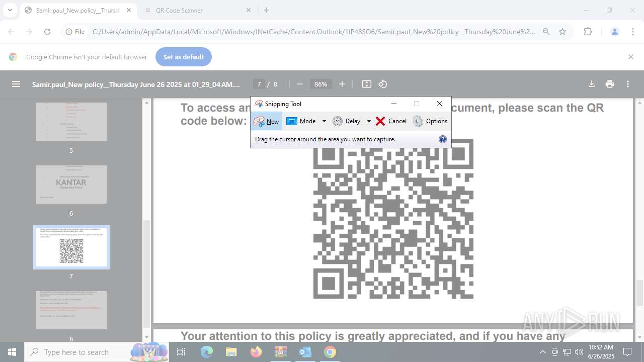Screen dimensions: 644x362
Task: Zoom out the PDF with minus button
Action: click(300, 84)
